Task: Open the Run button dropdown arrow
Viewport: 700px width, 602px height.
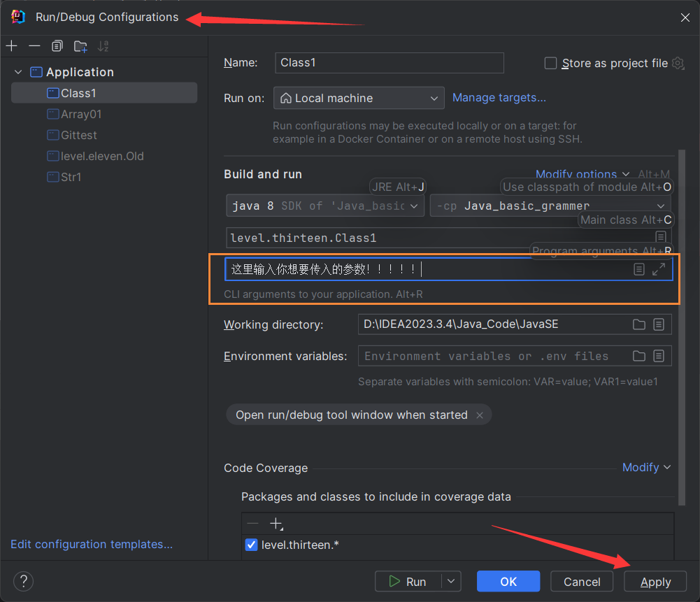Action: [451, 581]
